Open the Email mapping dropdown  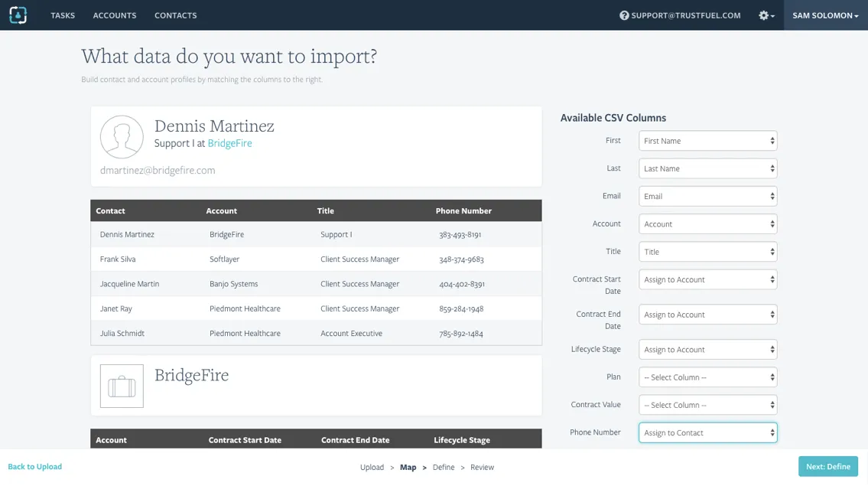click(x=707, y=196)
